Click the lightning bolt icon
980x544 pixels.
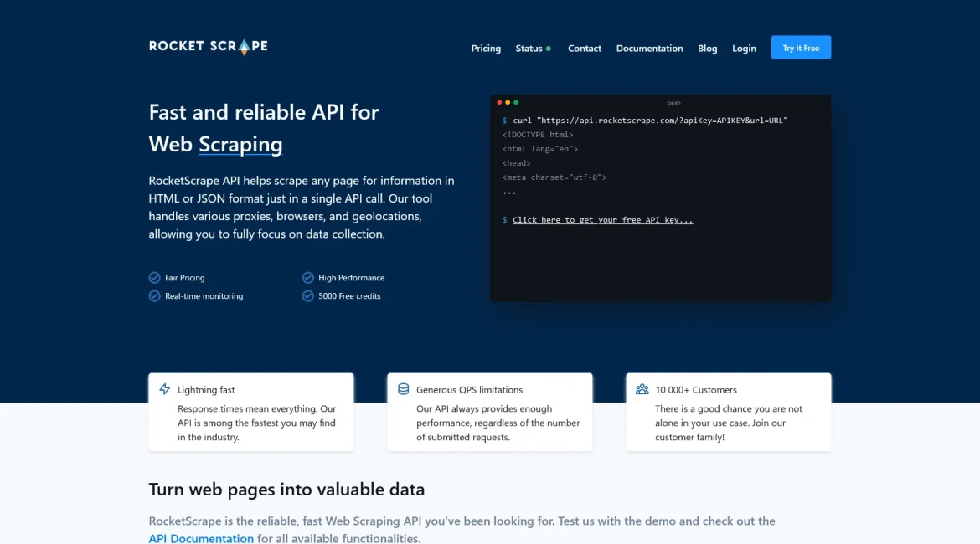(164, 389)
